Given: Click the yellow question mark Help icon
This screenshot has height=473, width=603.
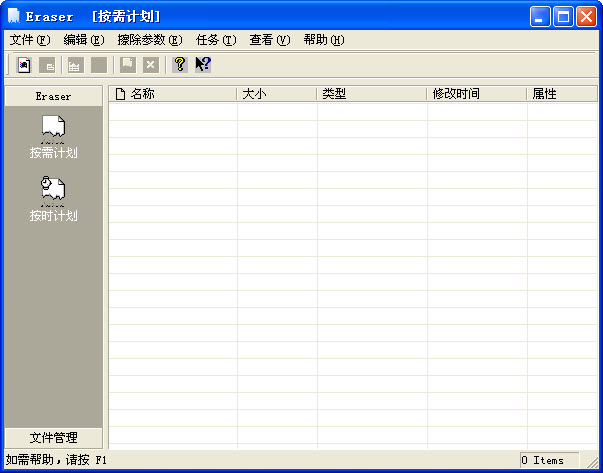Looking at the screenshot, I should click(180, 65).
